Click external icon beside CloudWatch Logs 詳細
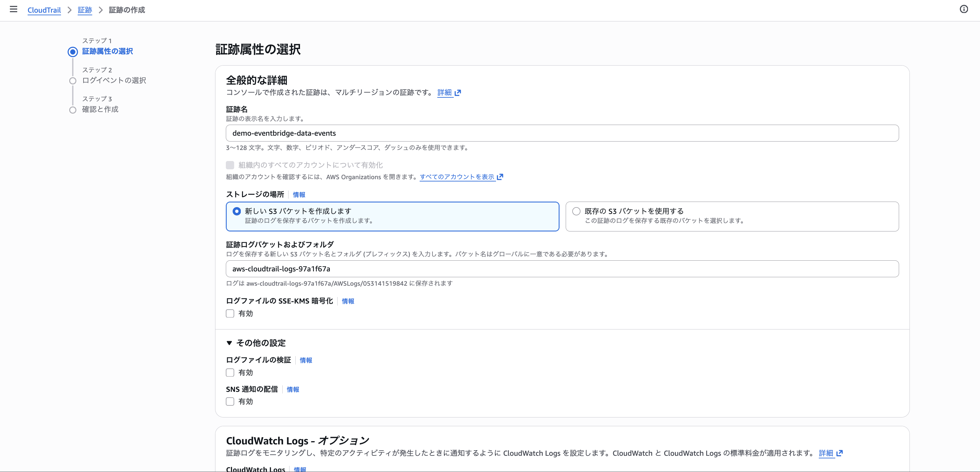The width and height of the screenshot is (980, 472). click(x=840, y=453)
